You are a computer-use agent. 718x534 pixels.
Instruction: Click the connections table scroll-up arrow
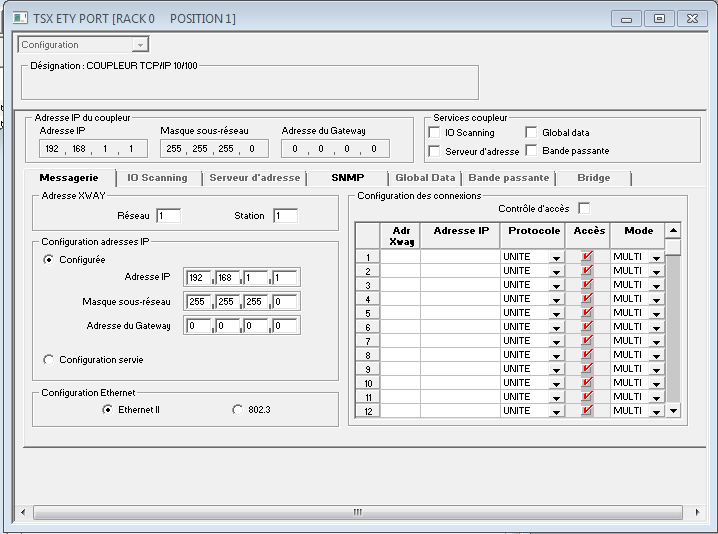673,230
